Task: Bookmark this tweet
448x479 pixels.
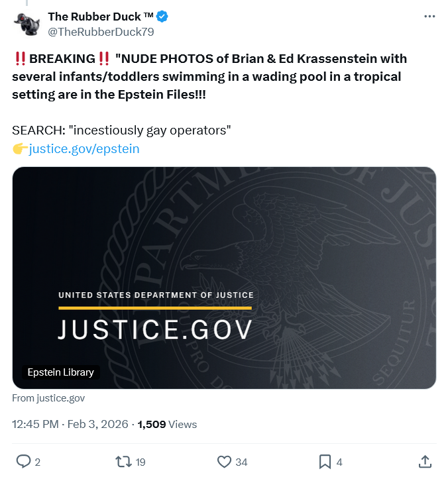Action: pyautogui.click(x=325, y=461)
